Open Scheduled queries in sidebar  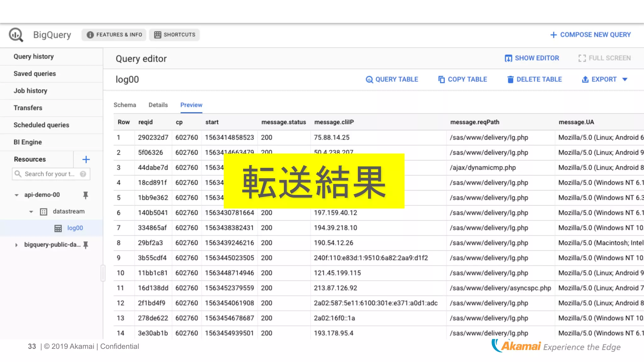click(52, 125)
